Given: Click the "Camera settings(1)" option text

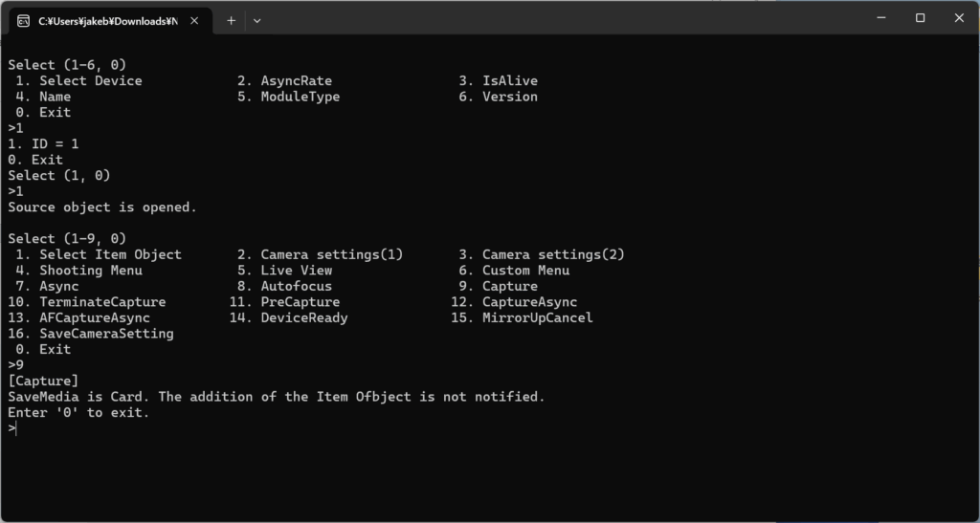Looking at the screenshot, I should pyautogui.click(x=331, y=254).
